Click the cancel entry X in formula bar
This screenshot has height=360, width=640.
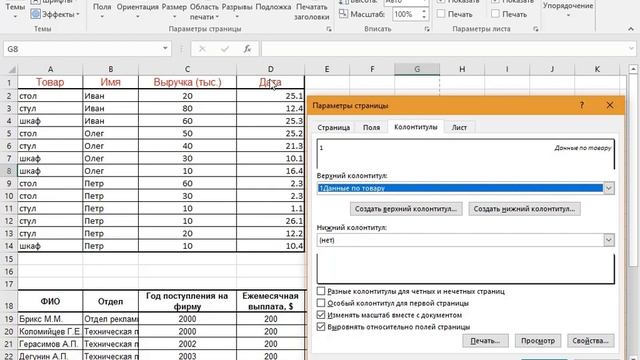point(202,49)
